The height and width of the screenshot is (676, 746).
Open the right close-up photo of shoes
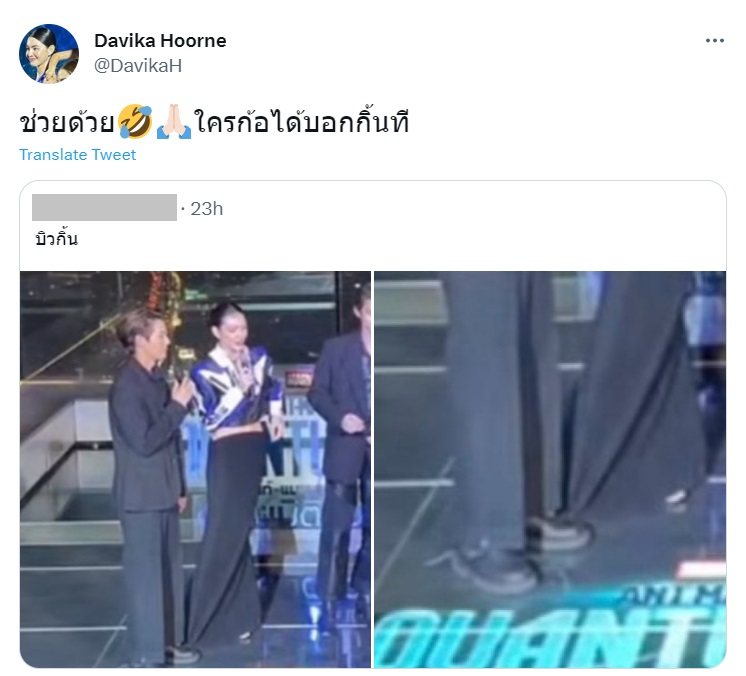tap(550, 469)
